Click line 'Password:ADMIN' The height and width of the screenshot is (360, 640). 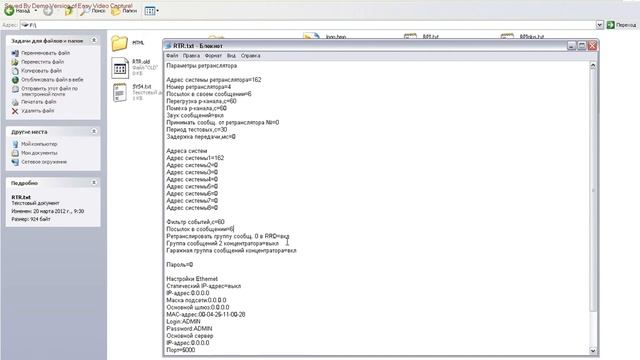pyautogui.click(x=189, y=329)
